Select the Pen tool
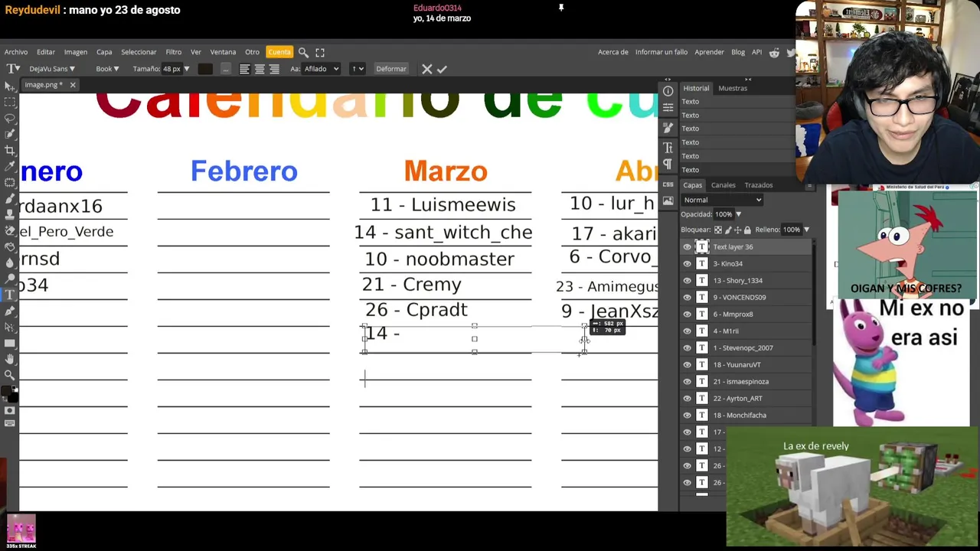980x551 pixels. coord(9,311)
